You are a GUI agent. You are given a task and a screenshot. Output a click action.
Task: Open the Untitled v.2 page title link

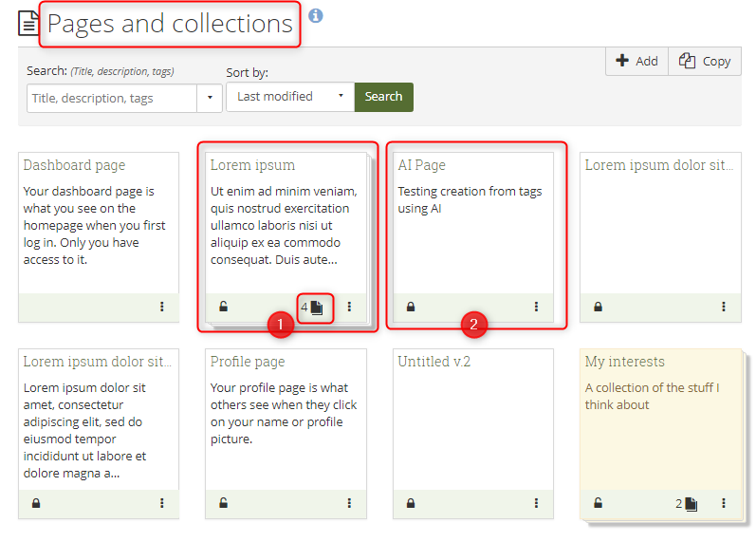pos(433,362)
